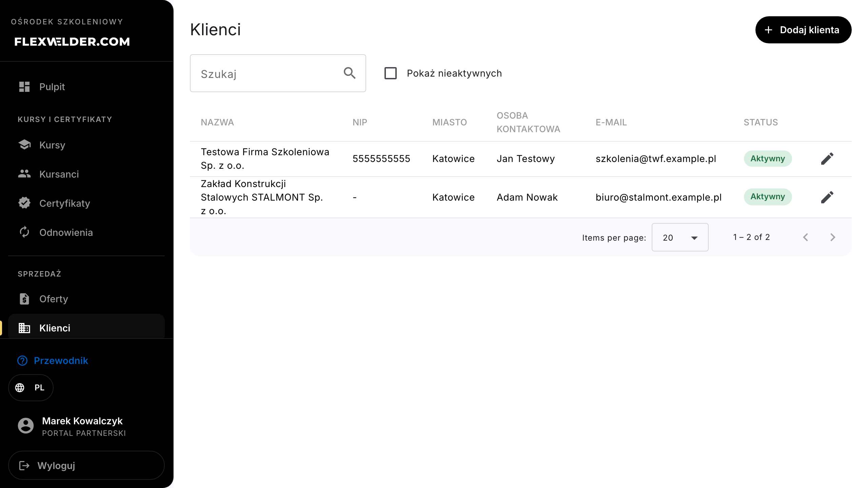Click the Kursy graduation cap icon
This screenshot has height=488, width=868.
tap(24, 145)
